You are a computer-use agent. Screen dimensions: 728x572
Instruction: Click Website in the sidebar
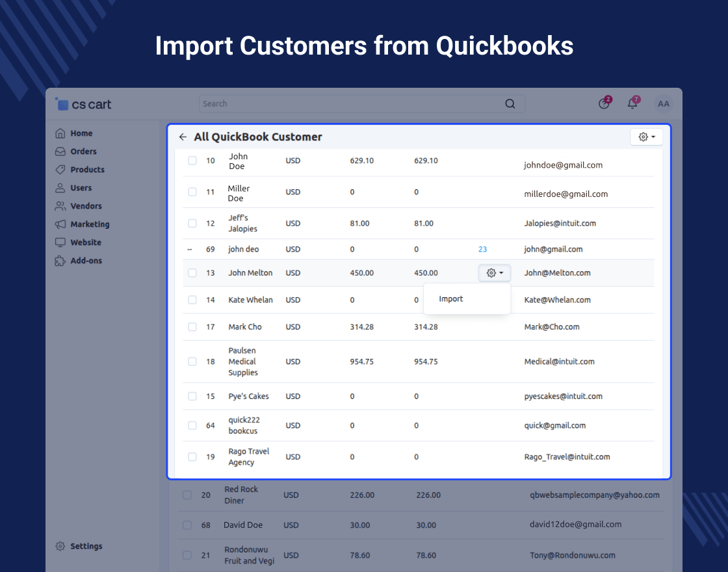tap(85, 242)
